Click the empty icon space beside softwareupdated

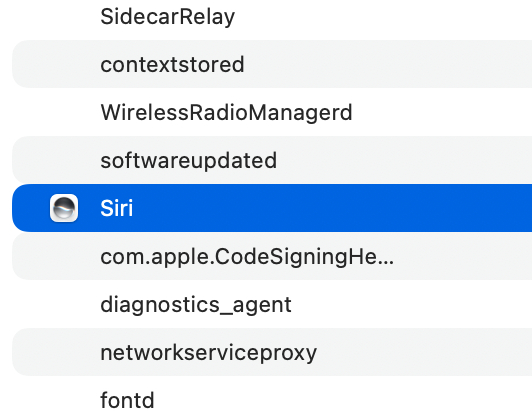[x=64, y=160]
